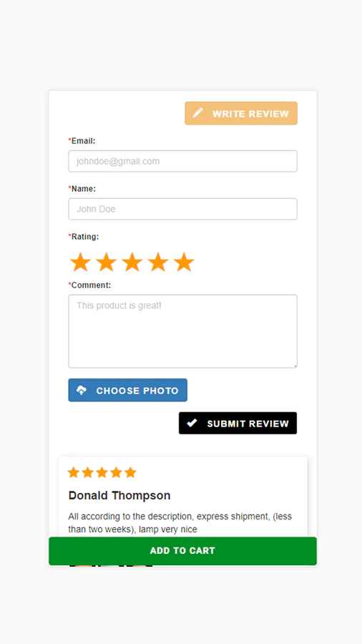
Task: Focus the Email input field
Action: pyautogui.click(x=182, y=162)
